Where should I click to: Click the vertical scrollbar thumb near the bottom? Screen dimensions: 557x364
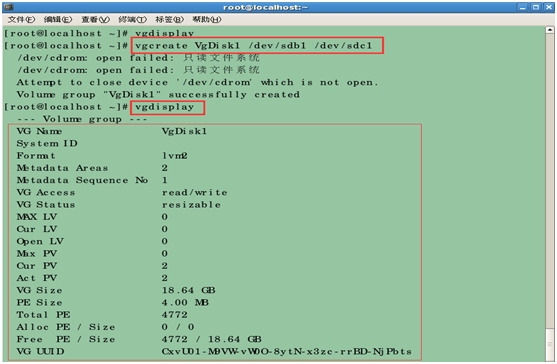point(550,344)
